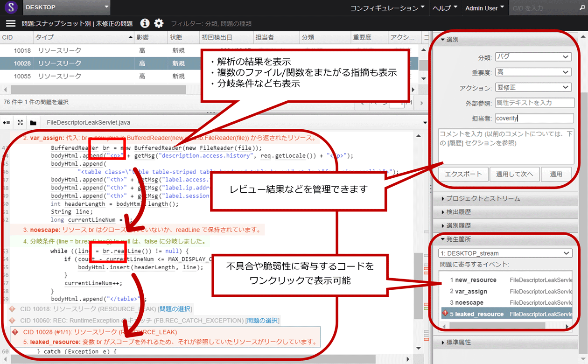Click the fullscreen expand icon in code toolbar
Image resolution: width=588 pixels, height=364 pixels.
click(x=20, y=123)
